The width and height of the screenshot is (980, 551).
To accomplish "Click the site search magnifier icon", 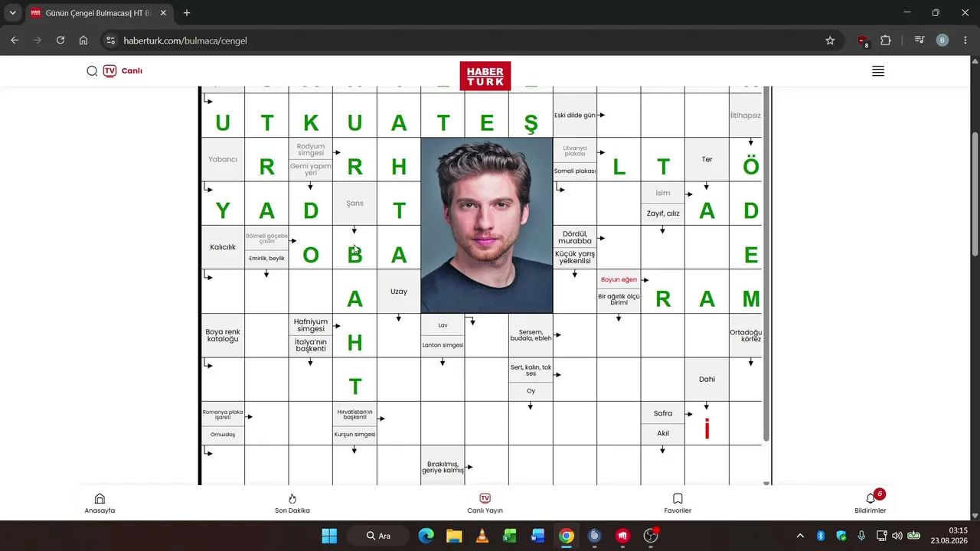I will pyautogui.click(x=92, y=71).
